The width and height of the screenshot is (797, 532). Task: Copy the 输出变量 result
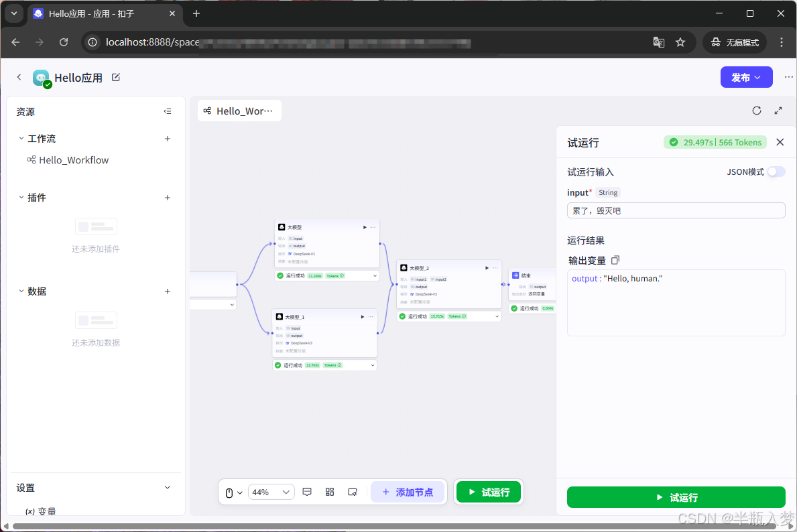pos(615,260)
